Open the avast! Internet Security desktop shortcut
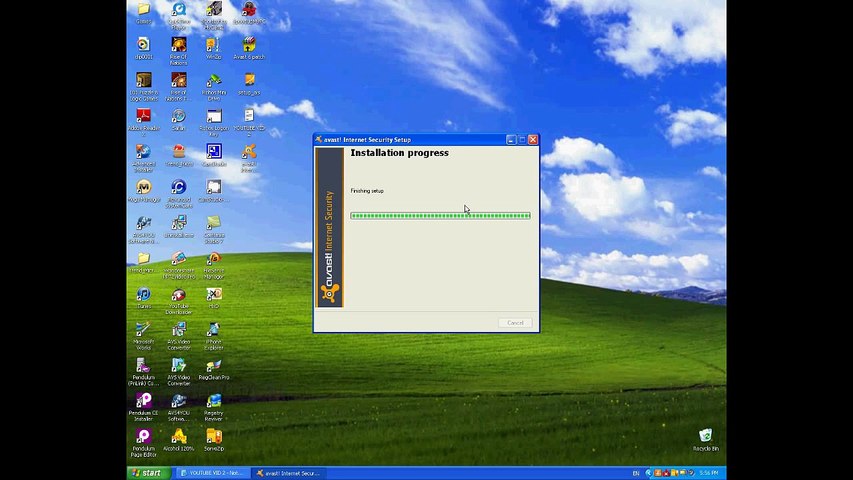This screenshot has width=853, height=480. tap(249, 157)
